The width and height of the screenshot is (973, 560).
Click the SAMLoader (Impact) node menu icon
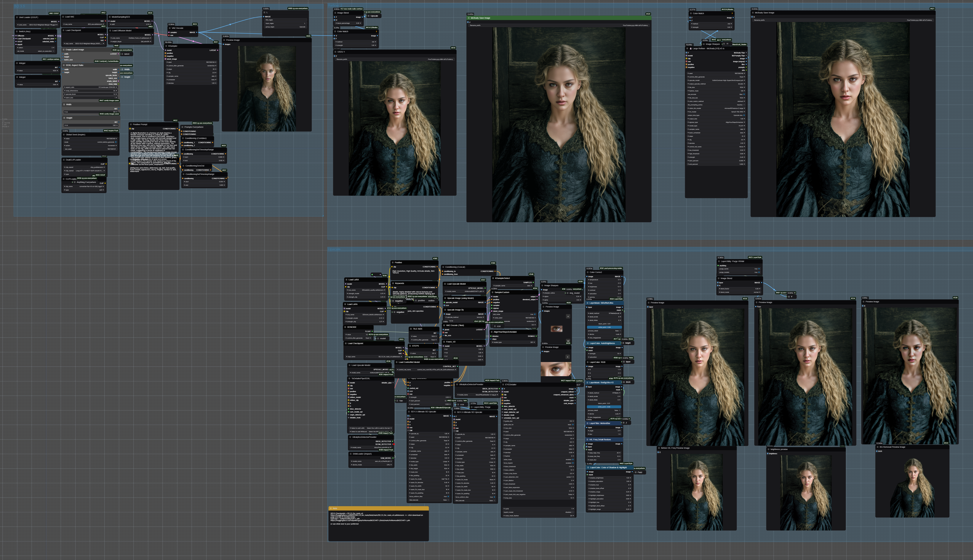click(x=351, y=454)
